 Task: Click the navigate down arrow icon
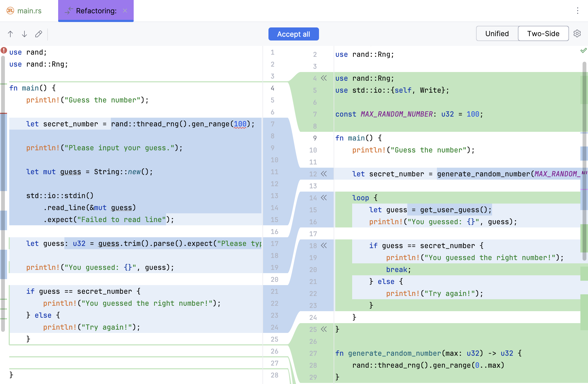[24, 34]
